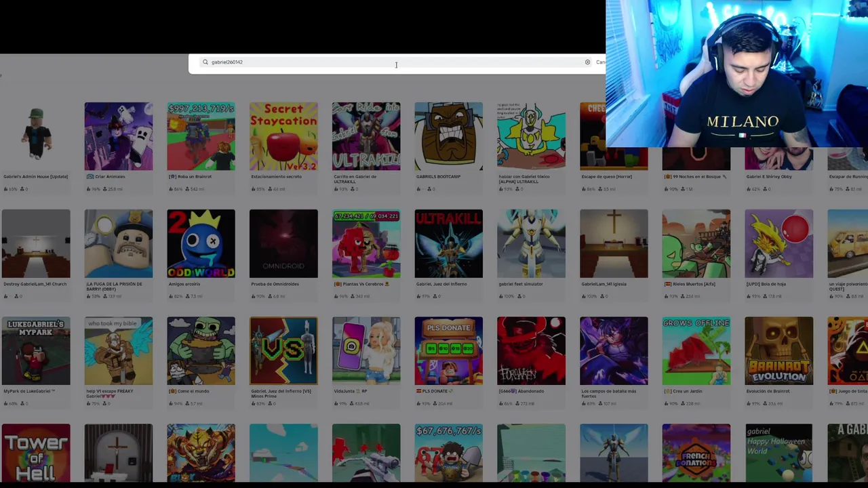
Task: Open Los campos de batalla más fuertes thumbnail
Action: pos(614,350)
